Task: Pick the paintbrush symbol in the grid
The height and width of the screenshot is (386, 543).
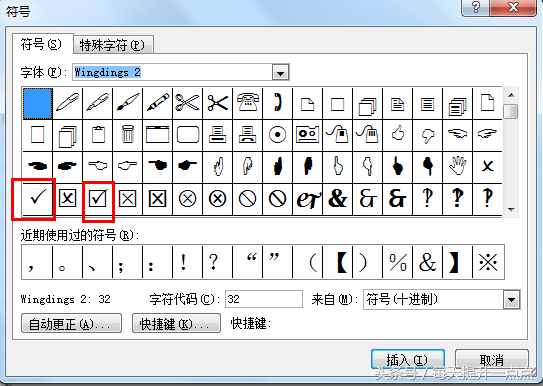Action: 127,103
